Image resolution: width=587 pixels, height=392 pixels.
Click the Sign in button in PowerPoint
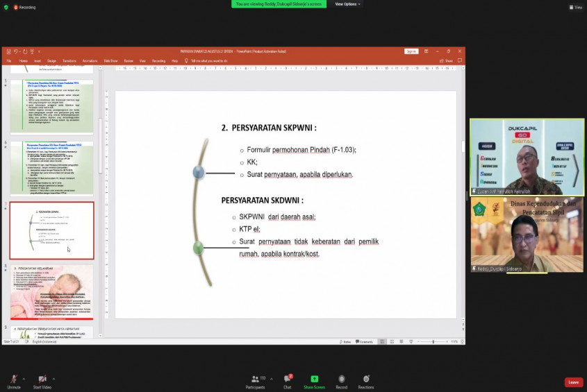coord(411,51)
